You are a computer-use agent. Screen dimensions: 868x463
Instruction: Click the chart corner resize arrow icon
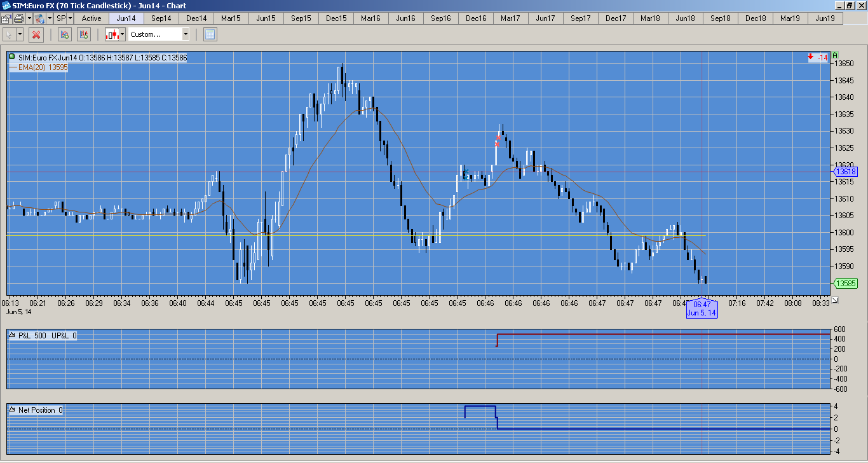click(x=834, y=300)
